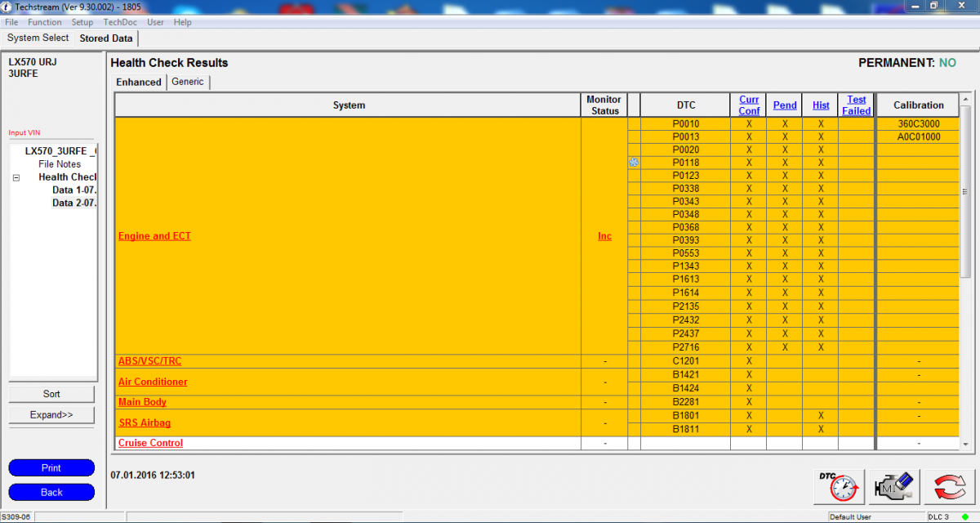
Task: Click the Techstream app icon in title bar
Action: 7,6
